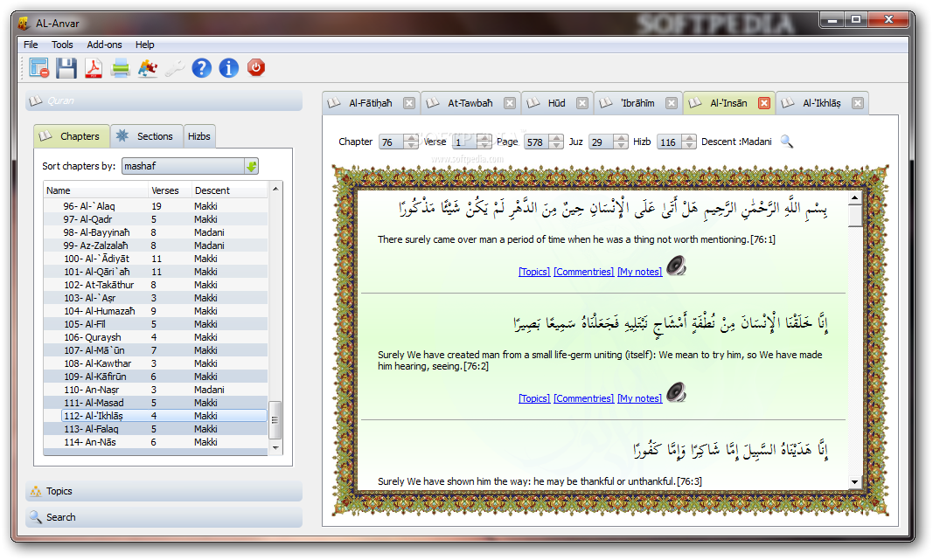Click the close-tab toolbar icon
933x560 pixels.
click(x=39, y=68)
